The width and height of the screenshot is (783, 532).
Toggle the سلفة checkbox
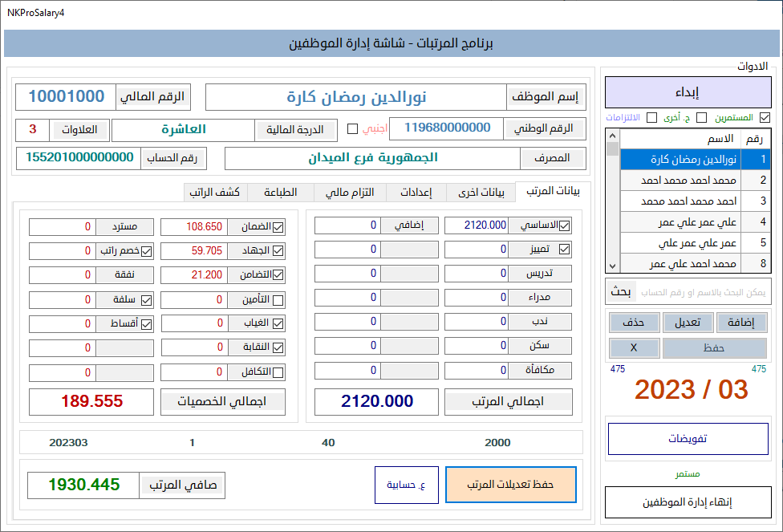(x=146, y=300)
